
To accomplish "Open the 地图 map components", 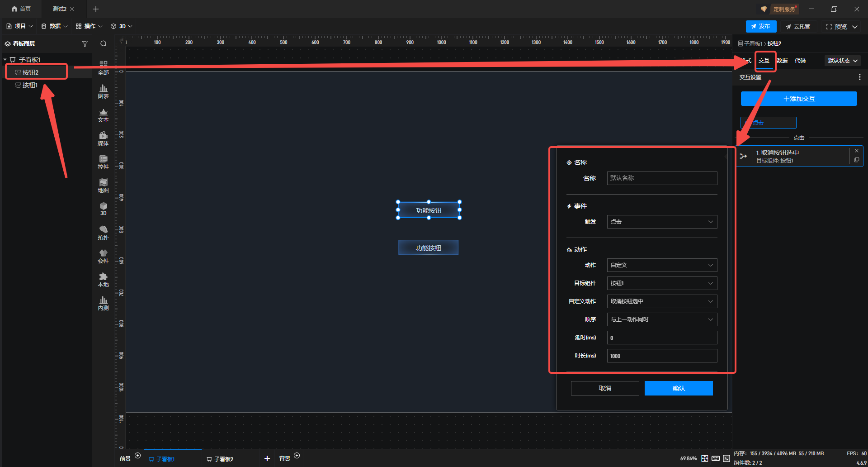I will click(103, 186).
